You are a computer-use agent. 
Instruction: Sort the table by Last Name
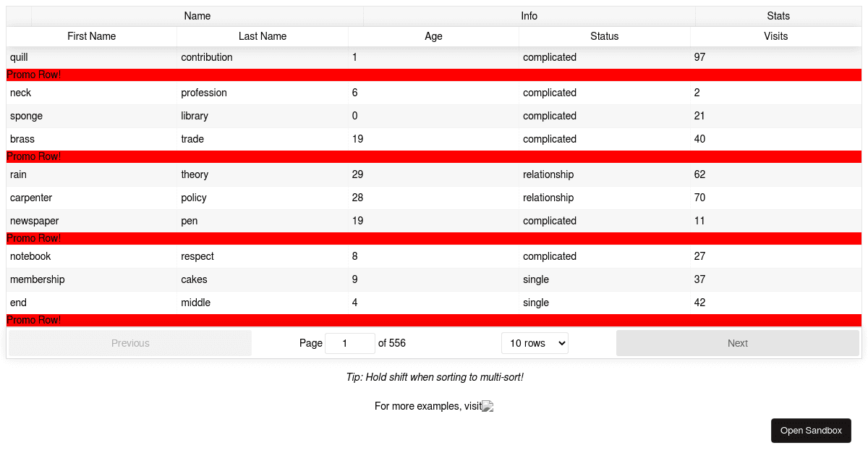click(263, 36)
